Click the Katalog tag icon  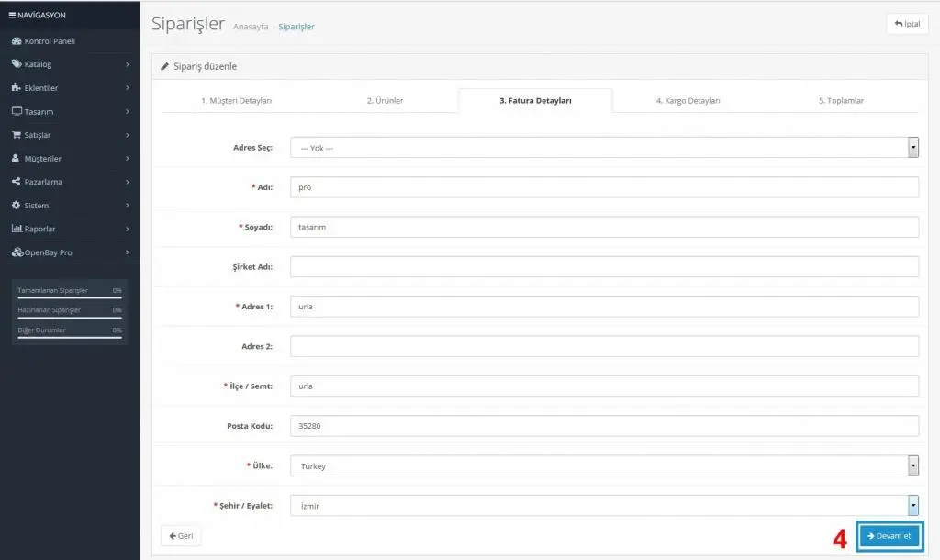point(17,64)
